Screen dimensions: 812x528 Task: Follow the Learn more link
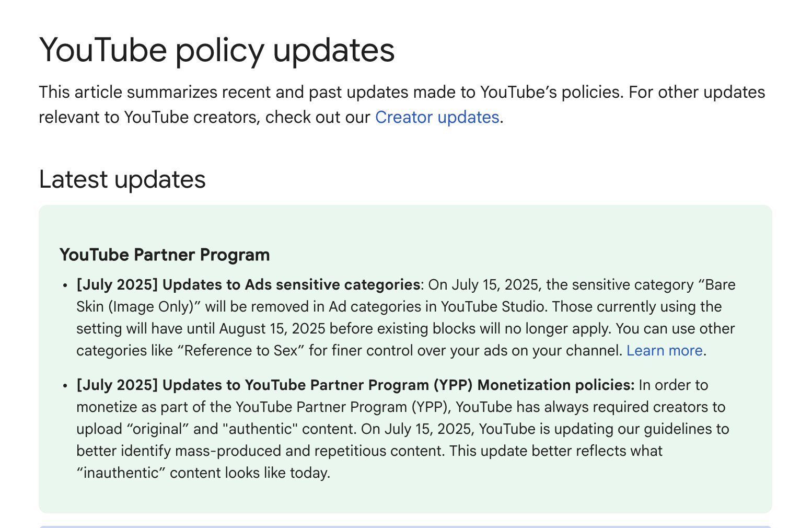665,350
